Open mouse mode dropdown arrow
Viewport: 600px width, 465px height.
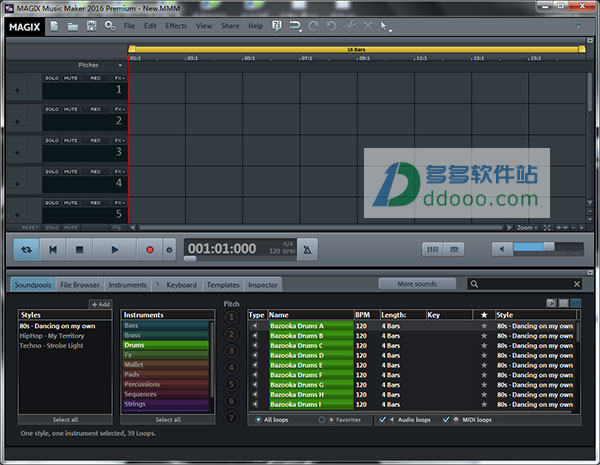(390, 31)
